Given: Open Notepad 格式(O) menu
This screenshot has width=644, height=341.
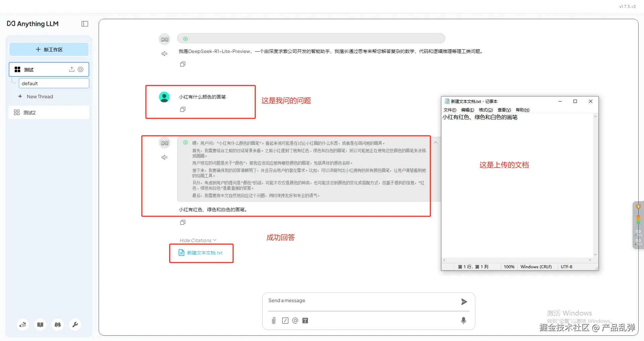Looking at the screenshot, I should coord(486,110).
